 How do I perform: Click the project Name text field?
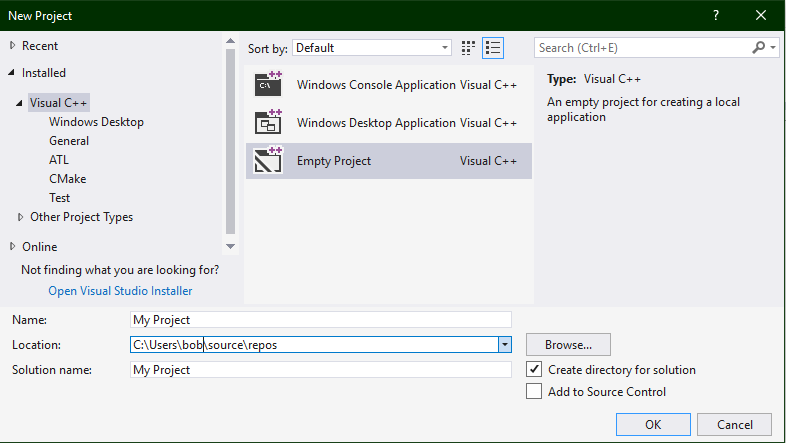(x=321, y=320)
